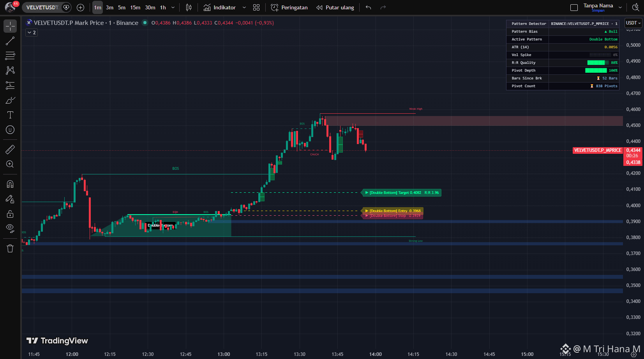Screen dimensions: 644x359
Task: Create an alert with Peringatan
Action: (289, 7)
